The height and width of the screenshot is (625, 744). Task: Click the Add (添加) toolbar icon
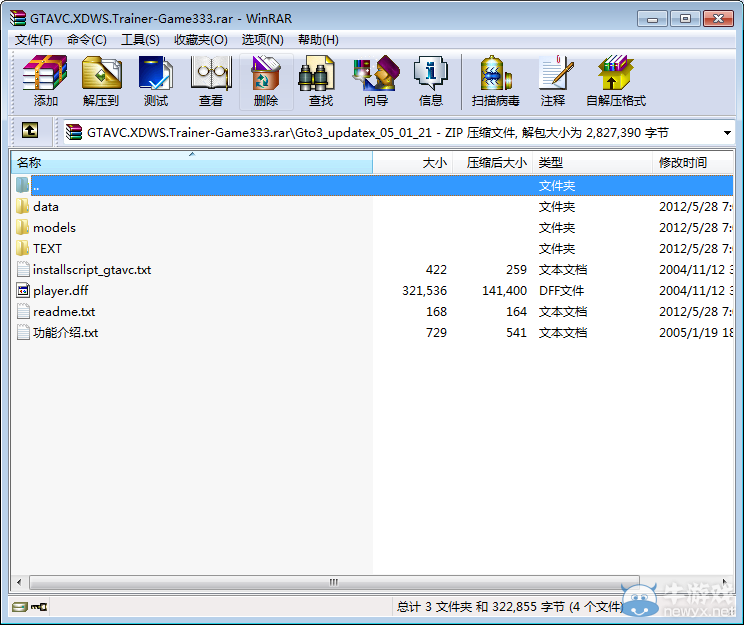coord(45,73)
